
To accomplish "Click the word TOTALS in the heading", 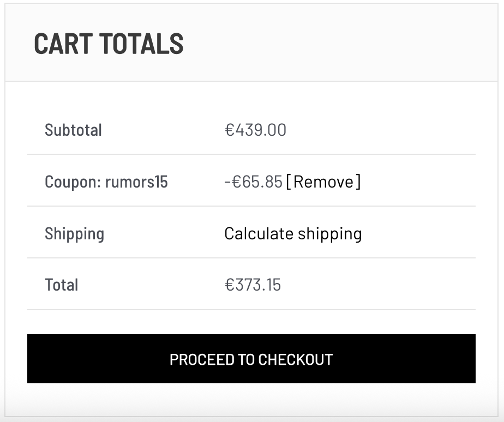I will tap(146, 44).
